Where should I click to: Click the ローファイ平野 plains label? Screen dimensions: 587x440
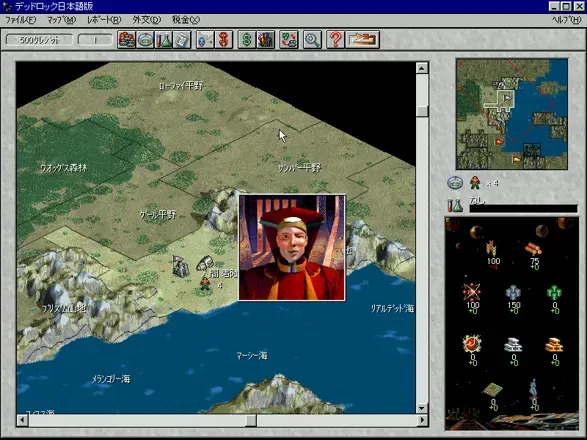tap(181, 86)
